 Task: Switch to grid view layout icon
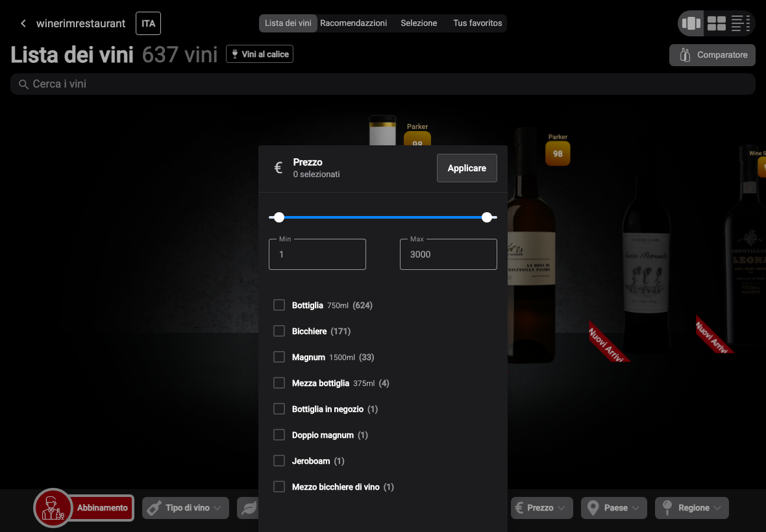click(716, 23)
